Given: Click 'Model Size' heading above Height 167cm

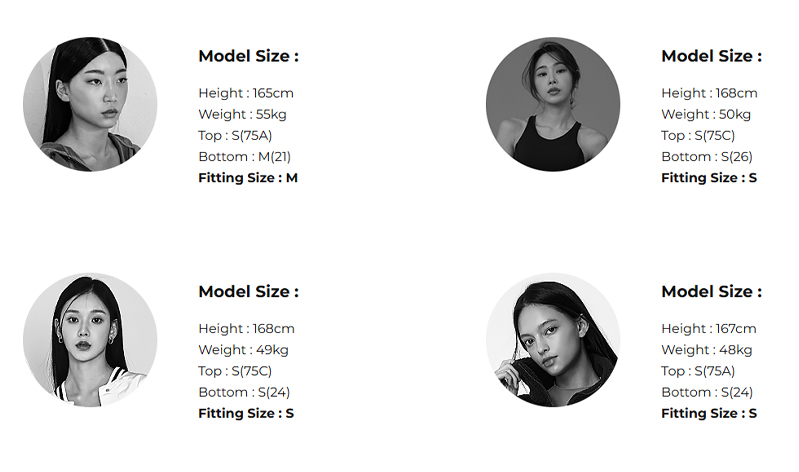Looking at the screenshot, I should click(711, 292).
